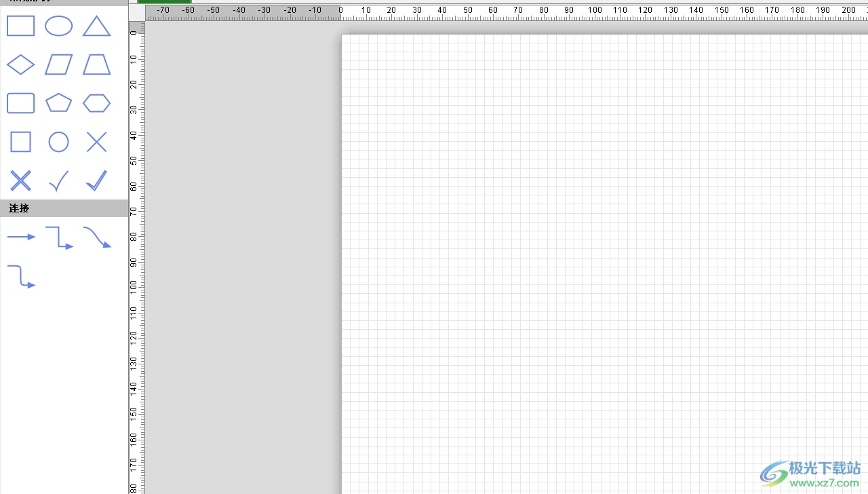Select the bold checkmark shape

click(96, 180)
